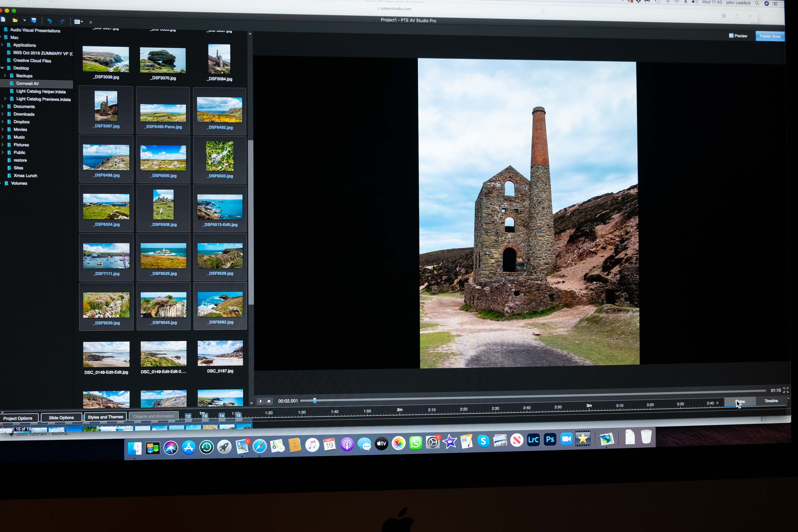
Task: Collapse the Desktop folder in tree
Action: (2, 68)
